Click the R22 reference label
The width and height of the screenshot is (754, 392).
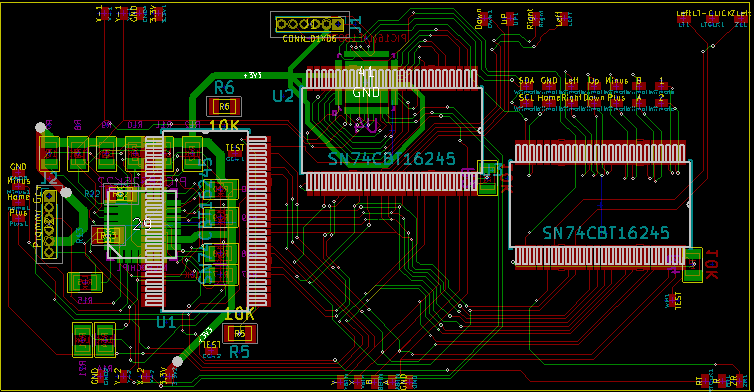click(x=92, y=193)
